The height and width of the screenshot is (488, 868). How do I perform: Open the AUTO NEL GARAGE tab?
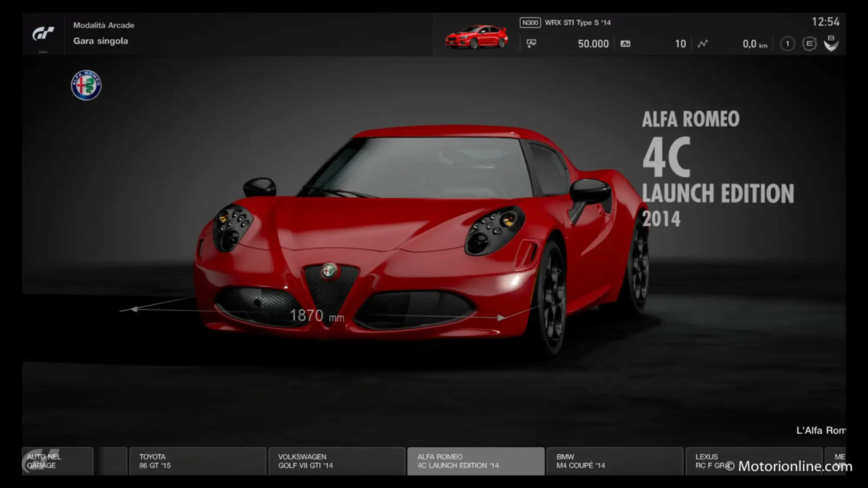click(57, 461)
